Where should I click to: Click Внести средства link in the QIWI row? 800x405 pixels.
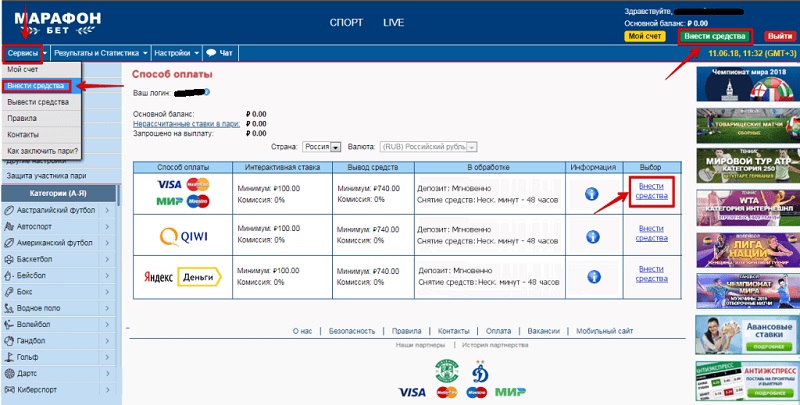coord(651,235)
